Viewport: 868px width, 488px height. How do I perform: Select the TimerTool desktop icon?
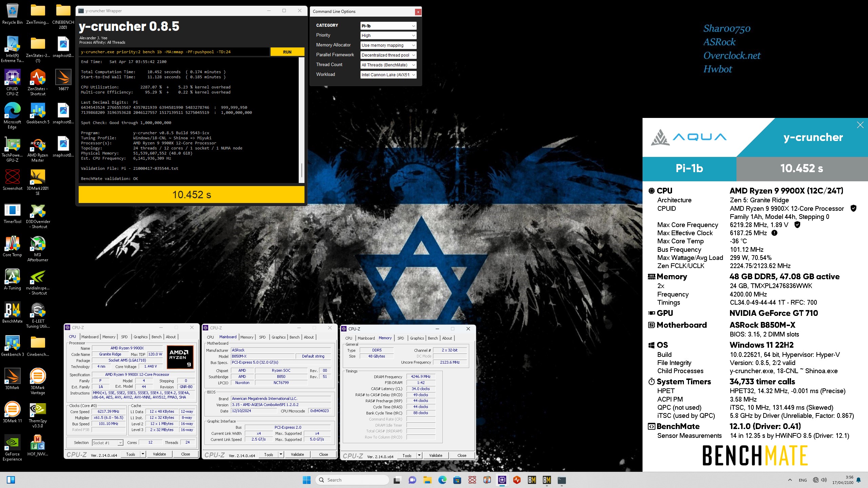(13, 213)
